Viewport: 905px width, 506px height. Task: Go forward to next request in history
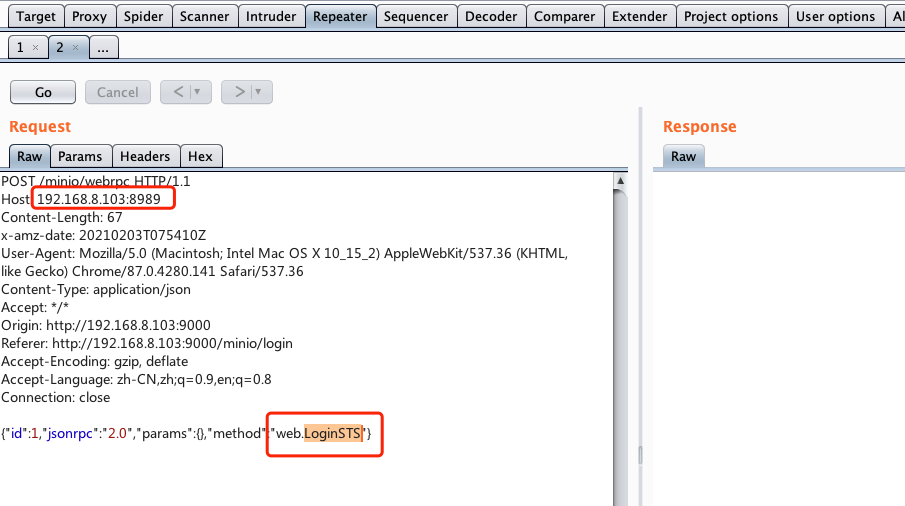pyautogui.click(x=239, y=92)
